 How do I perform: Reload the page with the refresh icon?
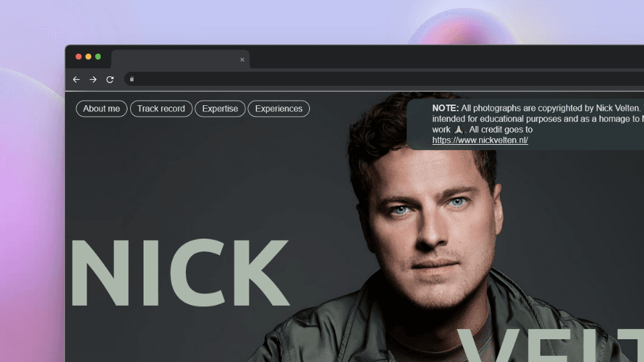coord(110,79)
